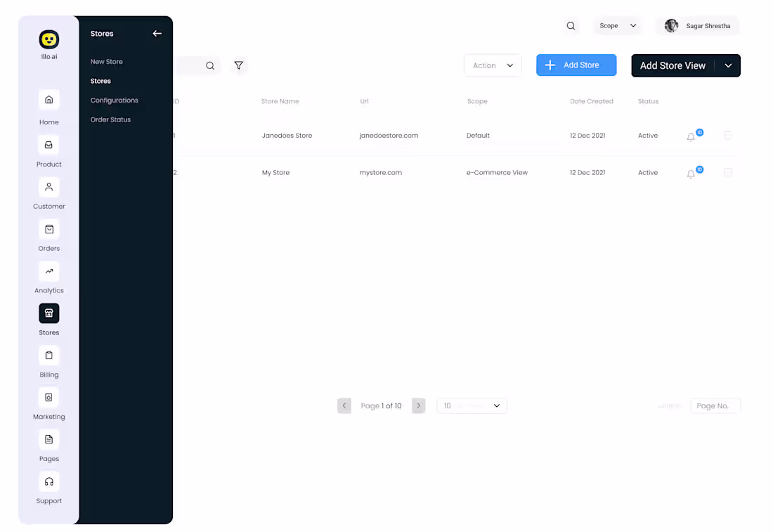
Task: Click the Add Store button
Action: click(x=576, y=65)
